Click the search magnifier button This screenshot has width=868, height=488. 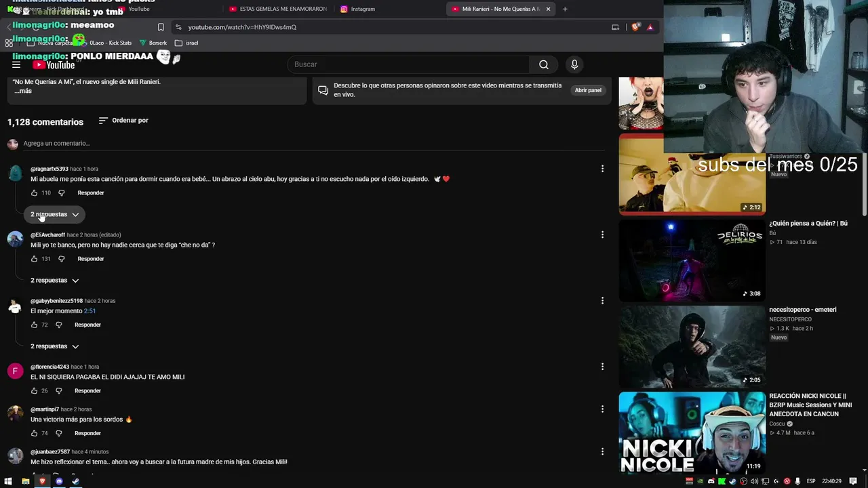(544, 64)
